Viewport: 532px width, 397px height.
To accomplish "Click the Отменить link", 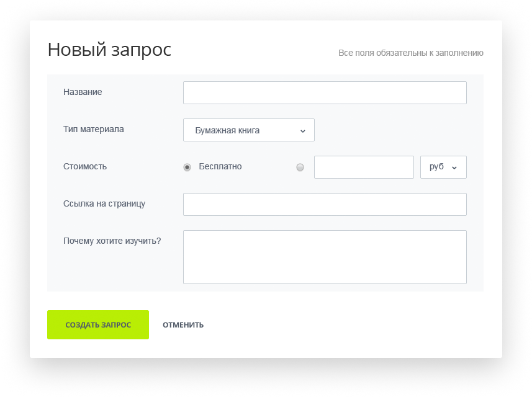I will 183,325.
